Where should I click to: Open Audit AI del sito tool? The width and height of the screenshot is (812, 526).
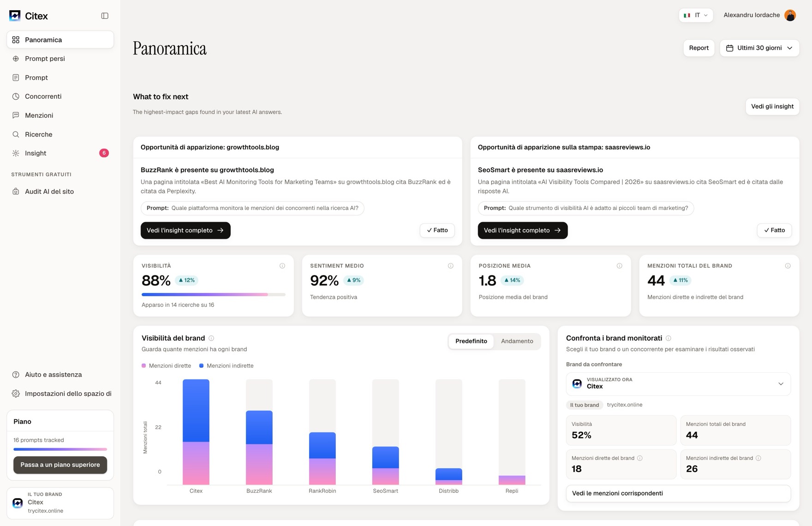point(60,191)
